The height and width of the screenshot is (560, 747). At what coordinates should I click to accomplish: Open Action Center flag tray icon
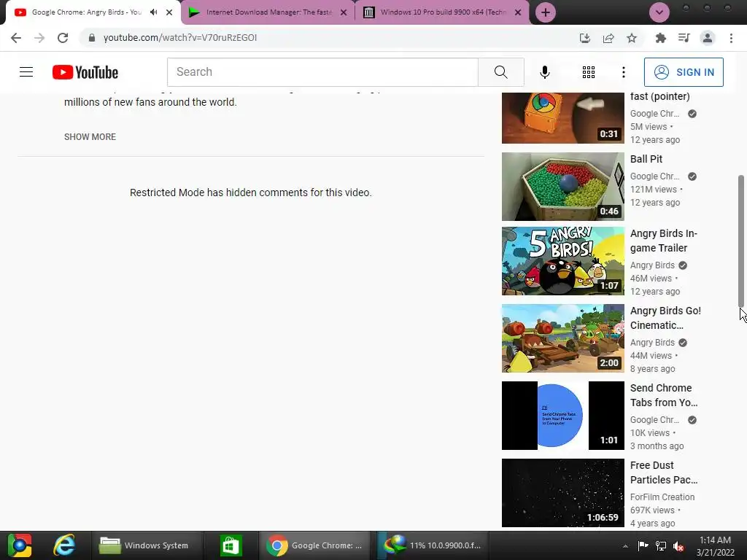click(643, 545)
